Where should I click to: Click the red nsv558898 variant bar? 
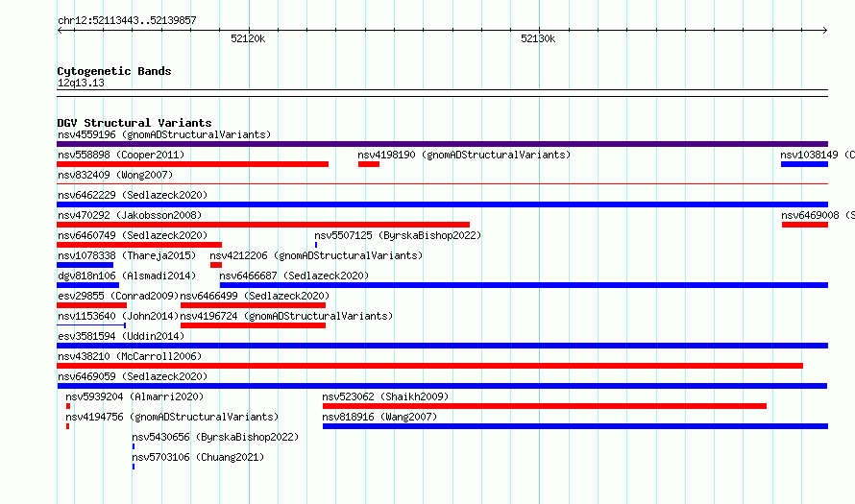coord(192,164)
